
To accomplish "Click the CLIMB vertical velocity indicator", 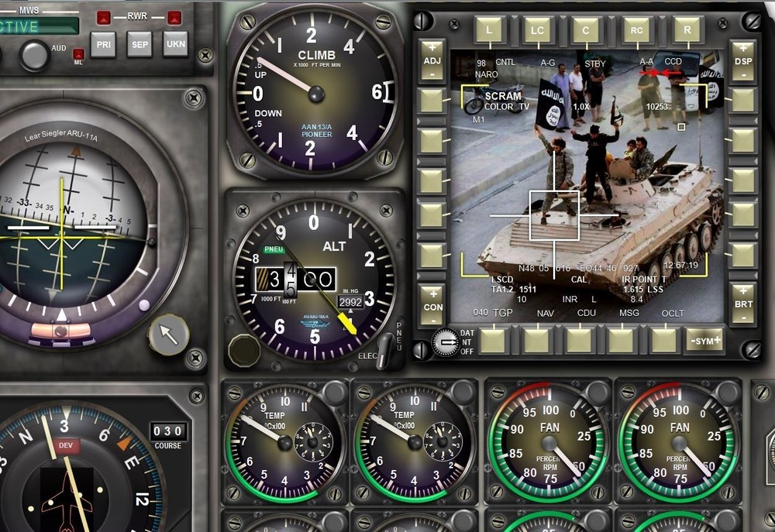I will [x=315, y=92].
